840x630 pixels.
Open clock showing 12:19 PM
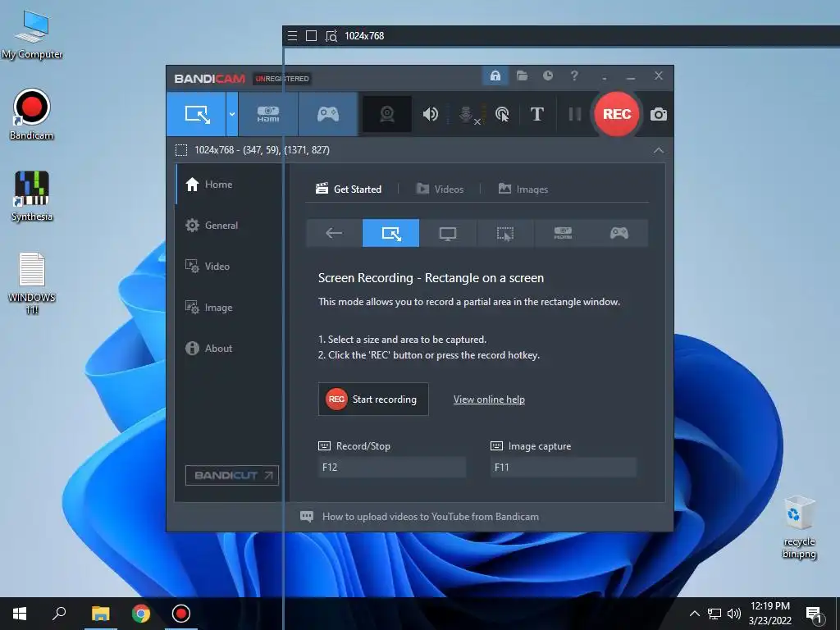coord(769,614)
